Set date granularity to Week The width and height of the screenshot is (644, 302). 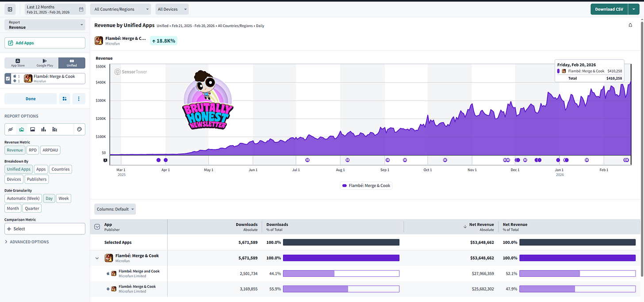coord(64,198)
